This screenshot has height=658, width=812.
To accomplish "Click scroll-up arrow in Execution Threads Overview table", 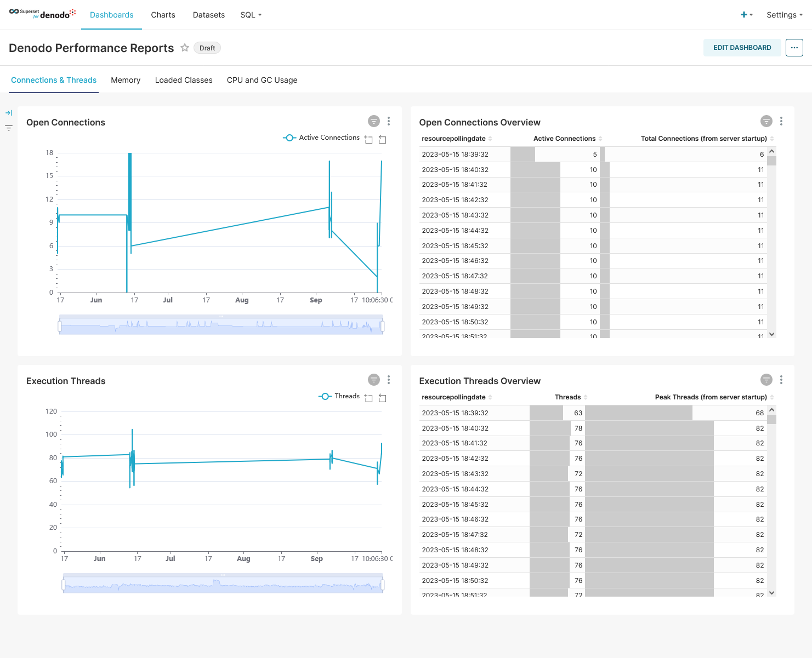I will (772, 410).
